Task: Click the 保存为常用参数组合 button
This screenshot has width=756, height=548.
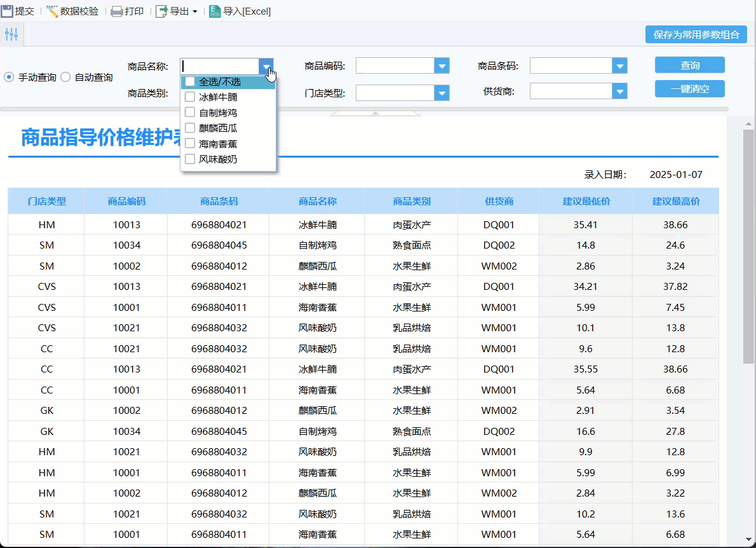Action: tap(696, 35)
